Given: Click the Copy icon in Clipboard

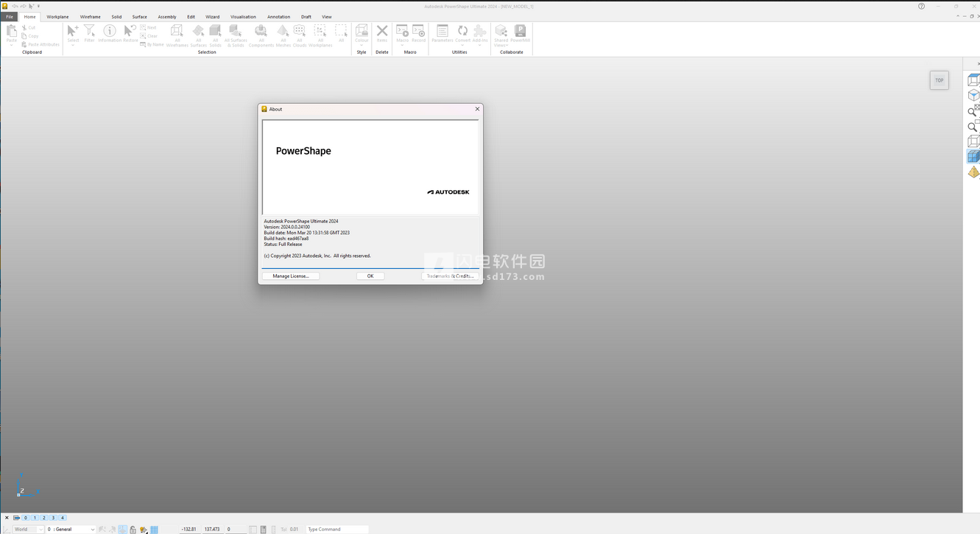Looking at the screenshot, I should coord(24,36).
